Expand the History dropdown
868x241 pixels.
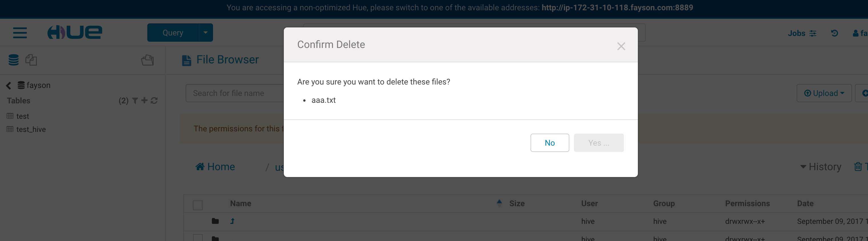click(x=821, y=166)
